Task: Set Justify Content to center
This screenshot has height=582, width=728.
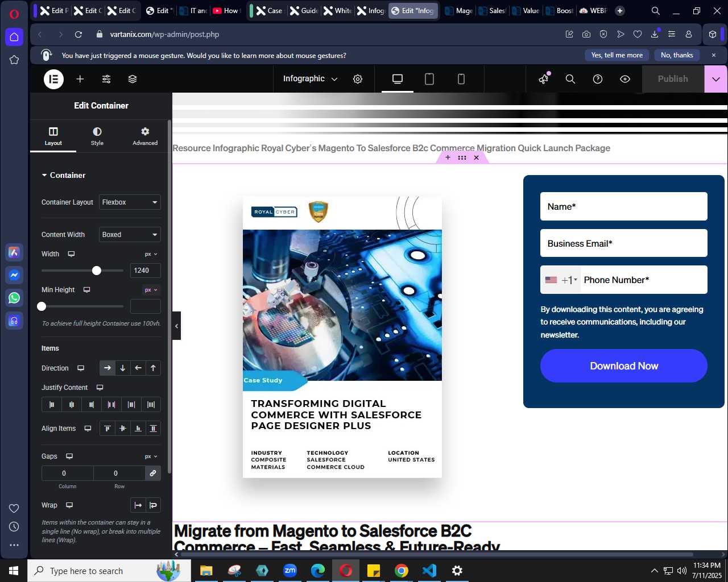Action: [72, 405]
